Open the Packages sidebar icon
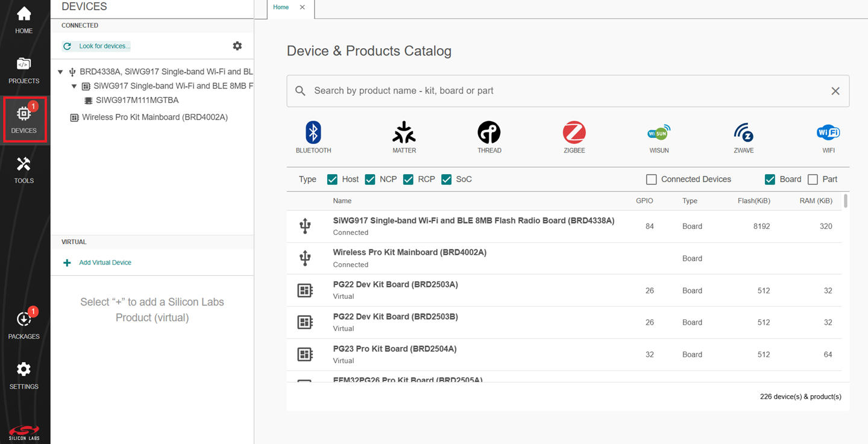The width and height of the screenshot is (868, 444). click(24, 325)
